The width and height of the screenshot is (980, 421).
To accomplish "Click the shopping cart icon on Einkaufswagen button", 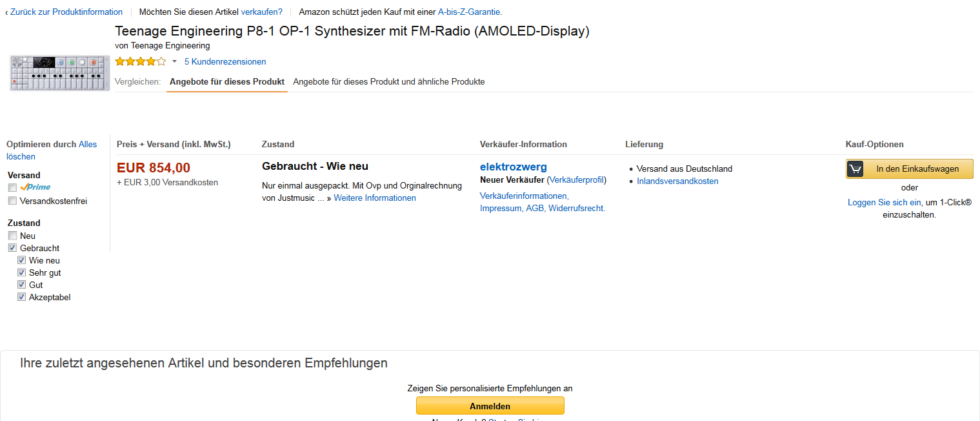I will [x=855, y=169].
